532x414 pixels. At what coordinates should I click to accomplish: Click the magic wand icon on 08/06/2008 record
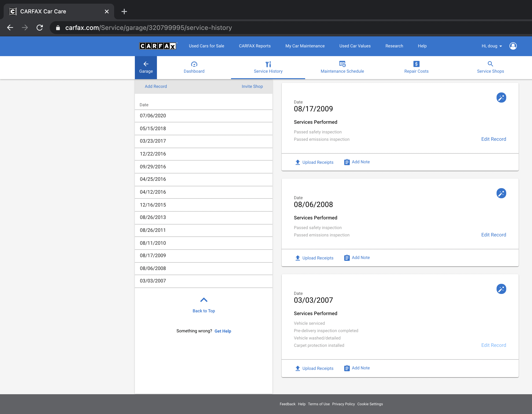501,193
